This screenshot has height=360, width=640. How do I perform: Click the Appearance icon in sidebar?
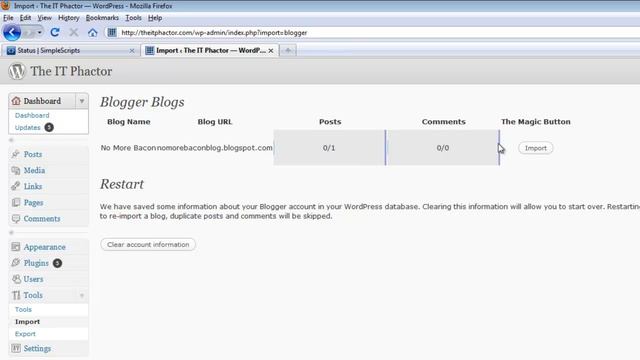(x=16, y=247)
